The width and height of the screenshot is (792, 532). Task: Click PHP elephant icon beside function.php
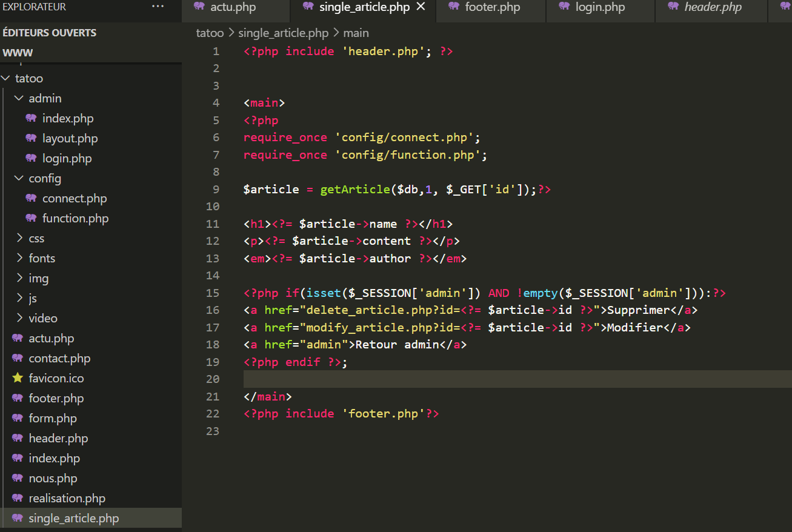click(x=31, y=218)
